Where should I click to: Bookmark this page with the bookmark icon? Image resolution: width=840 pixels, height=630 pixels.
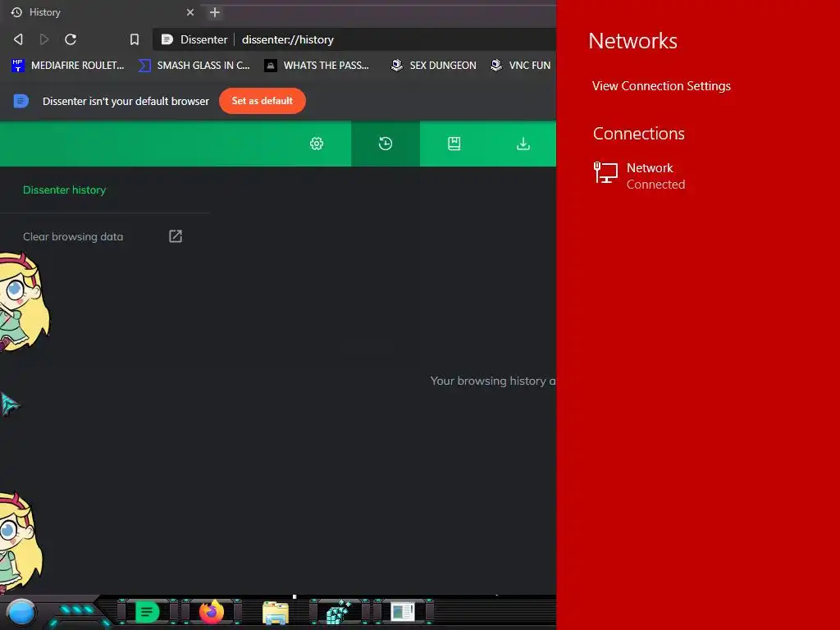[x=135, y=39]
